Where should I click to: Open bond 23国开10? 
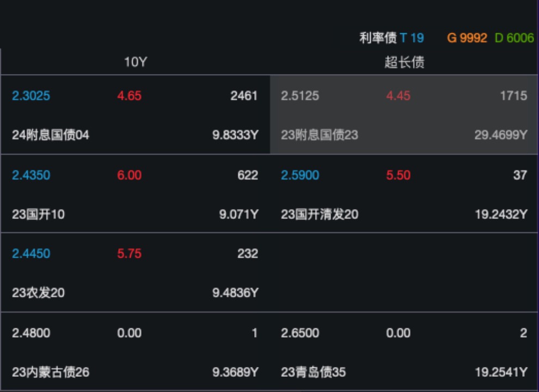point(38,215)
